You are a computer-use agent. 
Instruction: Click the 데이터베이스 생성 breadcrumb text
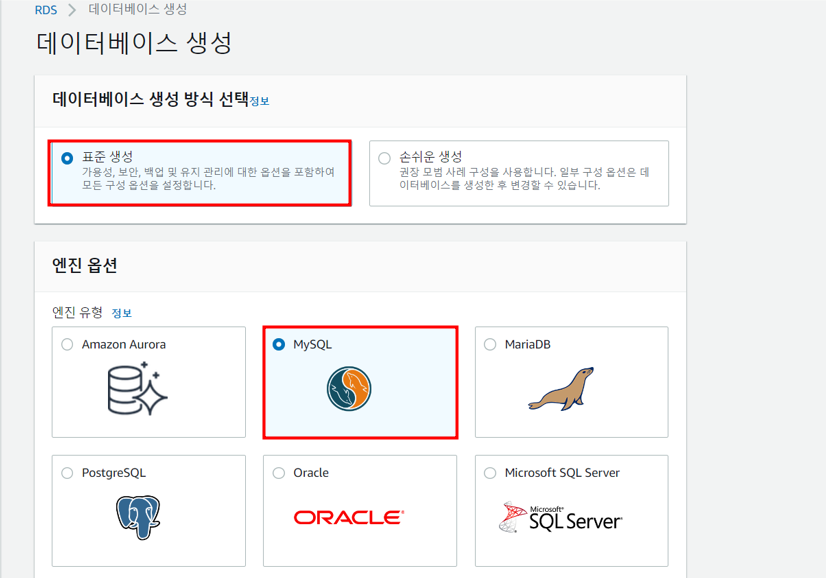coord(137,9)
